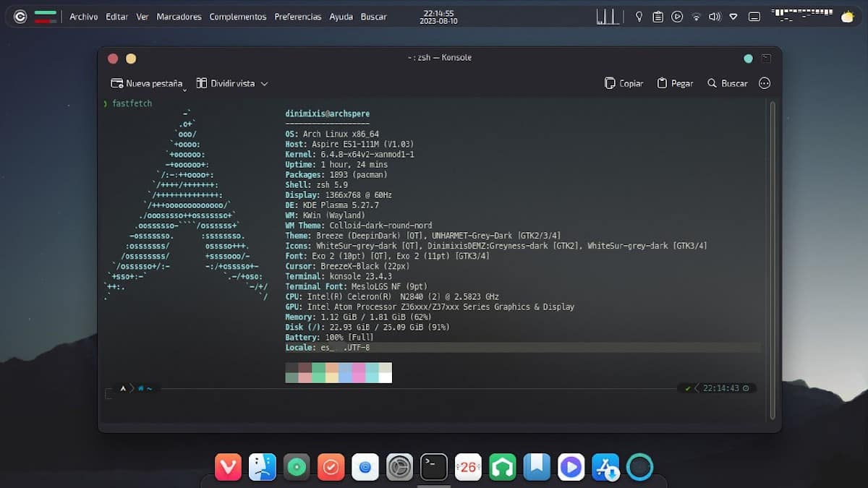Click the 'Terminal: konsole 23.4.3' line
The image size is (868, 488).
point(339,275)
